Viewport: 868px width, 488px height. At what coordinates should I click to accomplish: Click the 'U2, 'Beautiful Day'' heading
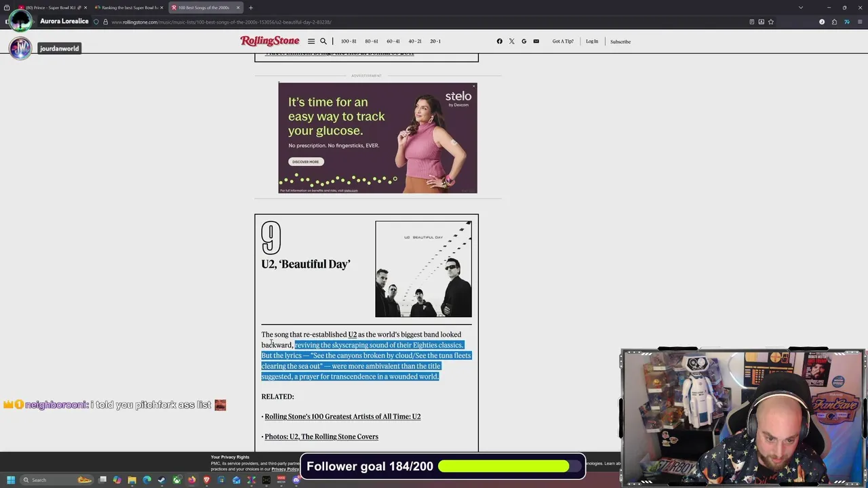[306, 264]
